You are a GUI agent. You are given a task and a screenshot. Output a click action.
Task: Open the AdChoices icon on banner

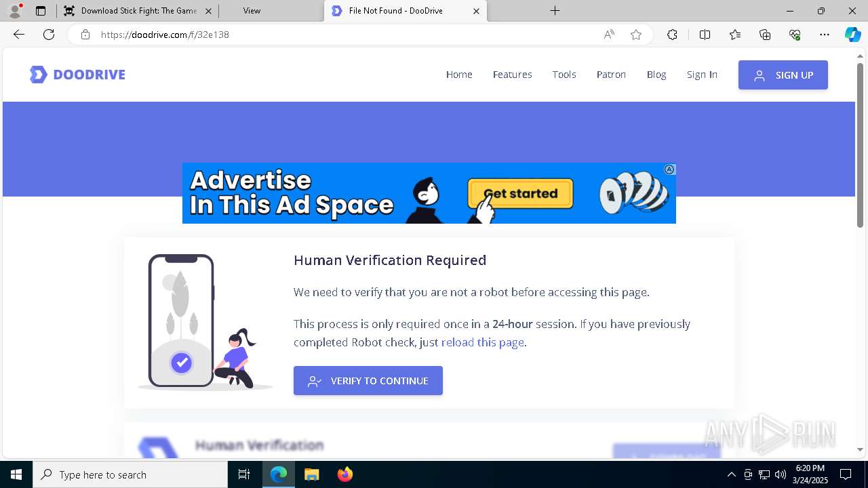click(669, 169)
